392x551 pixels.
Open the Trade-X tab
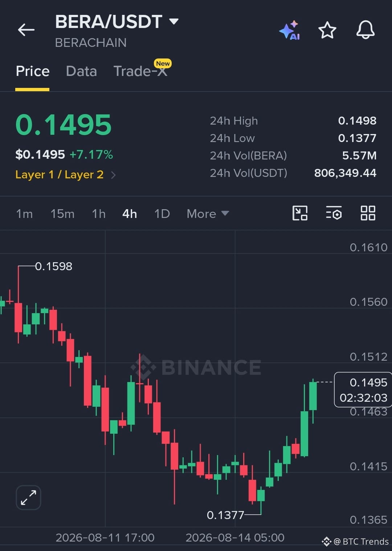point(140,71)
